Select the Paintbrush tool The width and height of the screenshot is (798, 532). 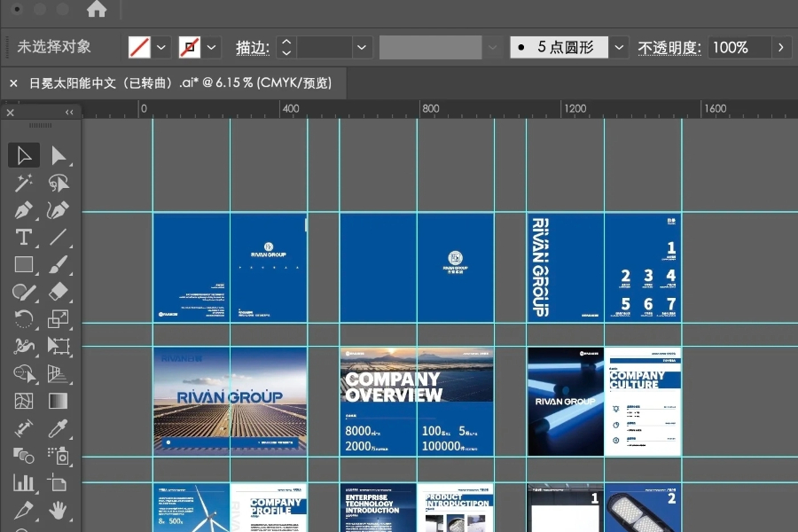pyautogui.click(x=58, y=265)
